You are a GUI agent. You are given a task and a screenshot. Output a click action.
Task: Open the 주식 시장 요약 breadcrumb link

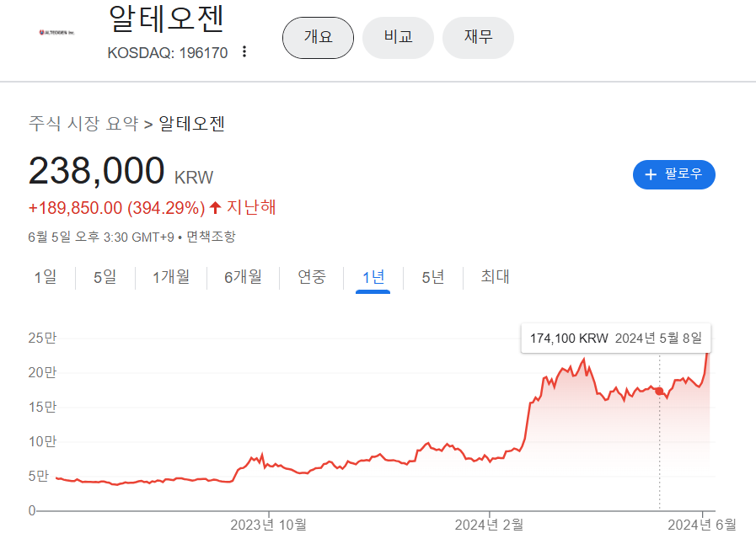tap(83, 125)
